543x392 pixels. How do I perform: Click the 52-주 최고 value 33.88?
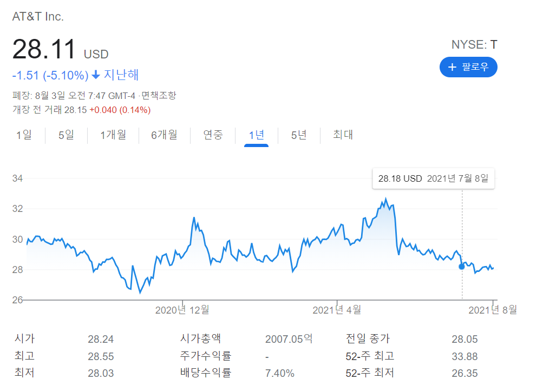pyautogui.click(x=465, y=356)
